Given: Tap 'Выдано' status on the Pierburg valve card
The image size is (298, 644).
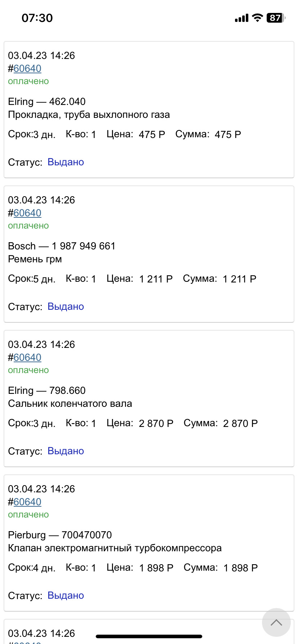Looking at the screenshot, I should [66, 595].
